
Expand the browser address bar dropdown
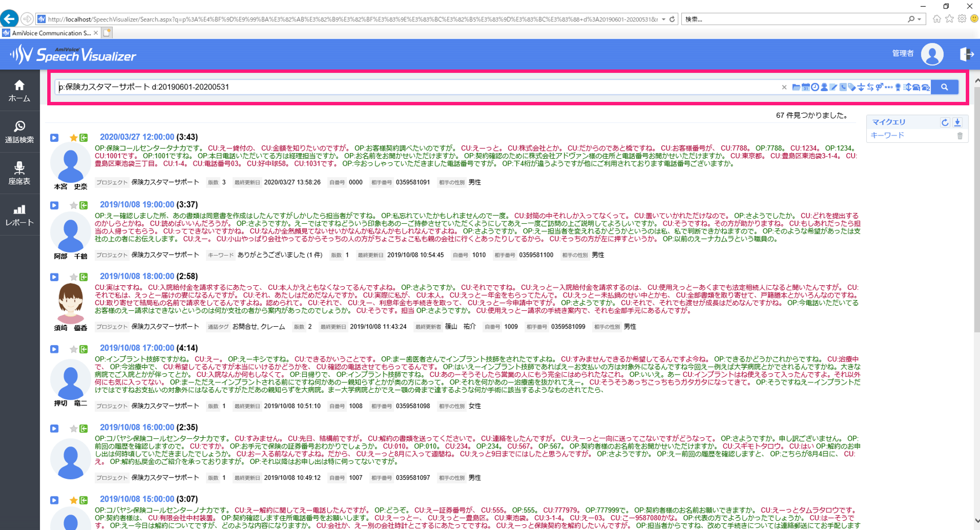click(664, 19)
